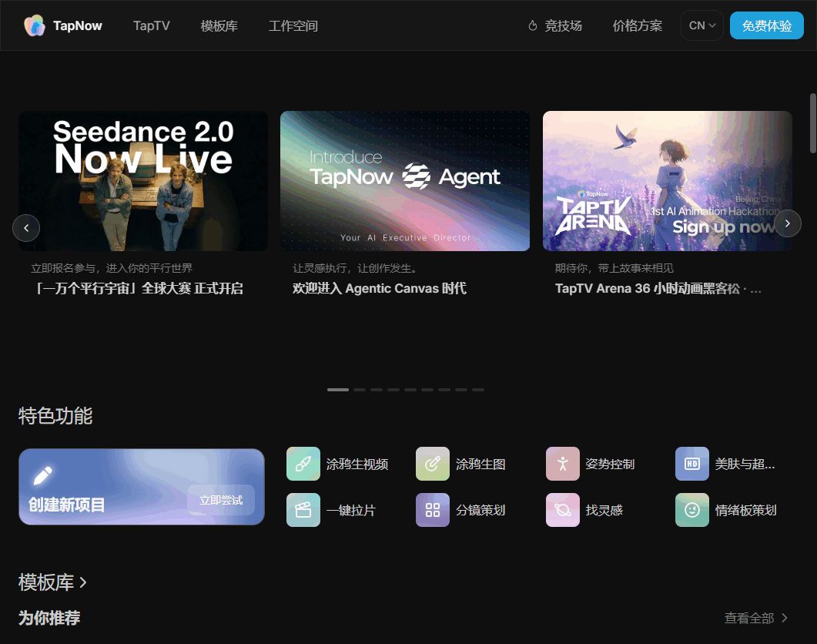Click the TapNow logo icon

coord(35,25)
